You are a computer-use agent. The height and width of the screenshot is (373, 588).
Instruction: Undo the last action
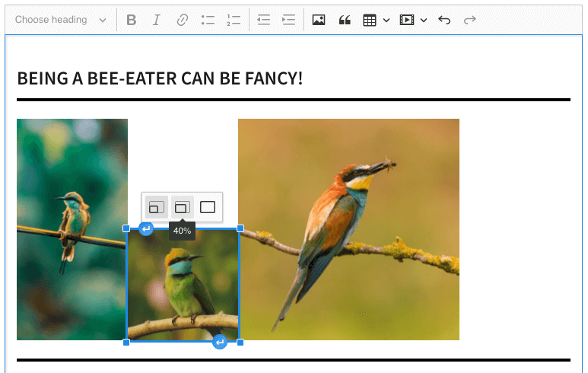click(445, 20)
